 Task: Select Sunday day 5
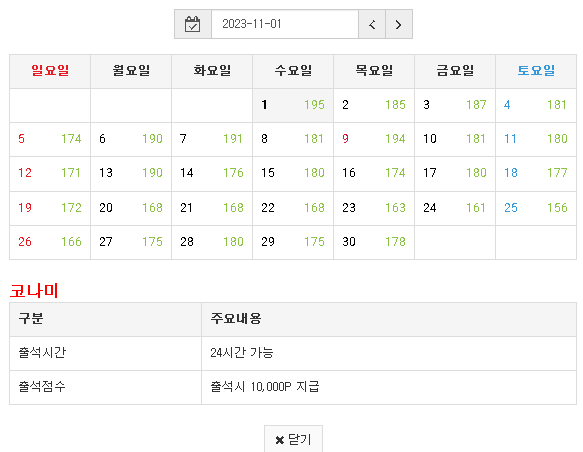tap(21, 139)
